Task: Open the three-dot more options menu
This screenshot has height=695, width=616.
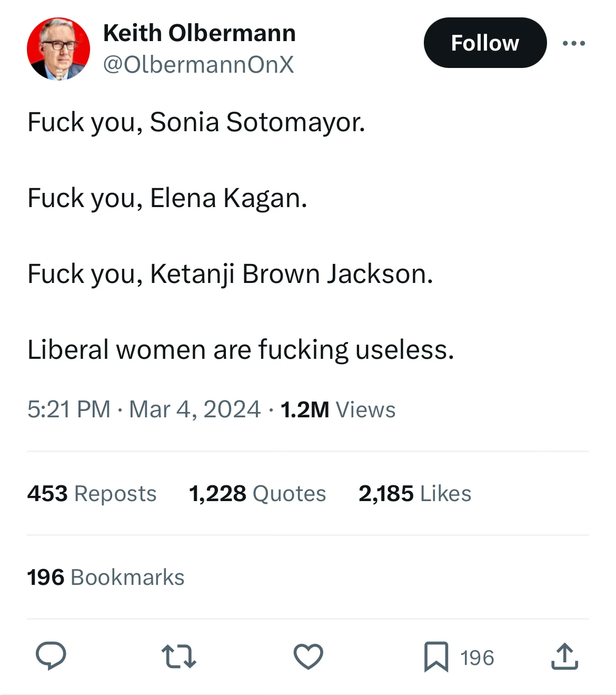Action: pyautogui.click(x=573, y=43)
